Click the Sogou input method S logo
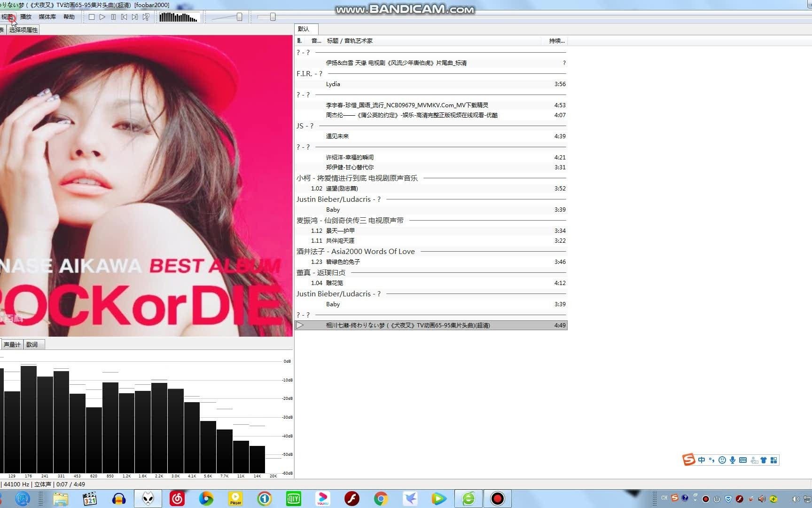The width and height of the screenshot is (812, 508). 689,460
